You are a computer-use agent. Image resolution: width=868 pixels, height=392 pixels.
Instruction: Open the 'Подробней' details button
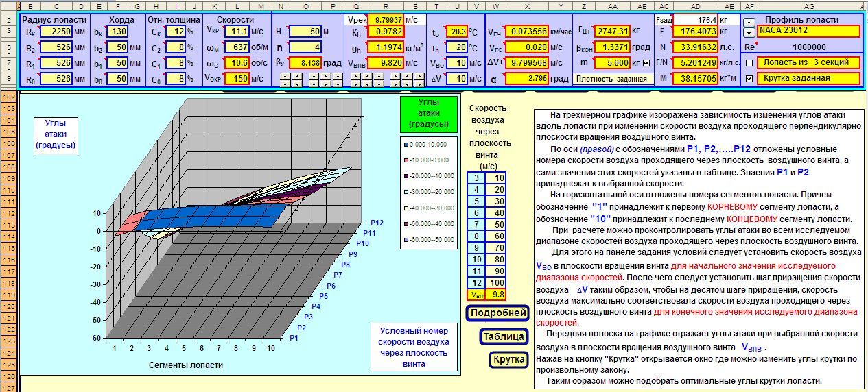[498, 313]
